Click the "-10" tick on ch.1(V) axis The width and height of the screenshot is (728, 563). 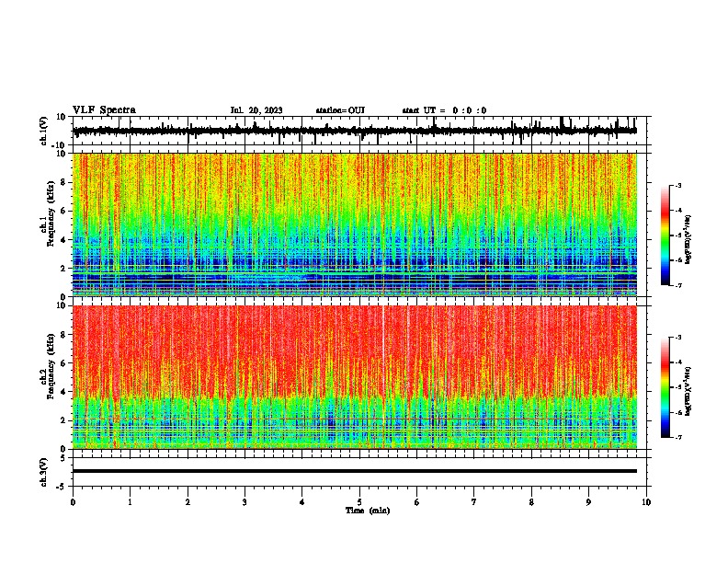click(x=59, y=145)
